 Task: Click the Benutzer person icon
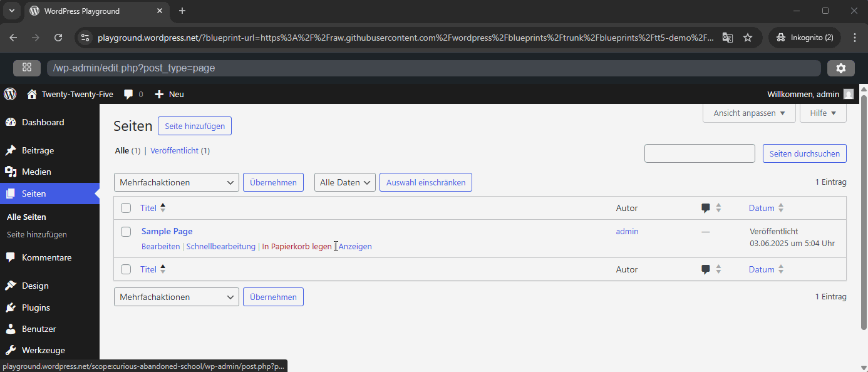(10, 329)
